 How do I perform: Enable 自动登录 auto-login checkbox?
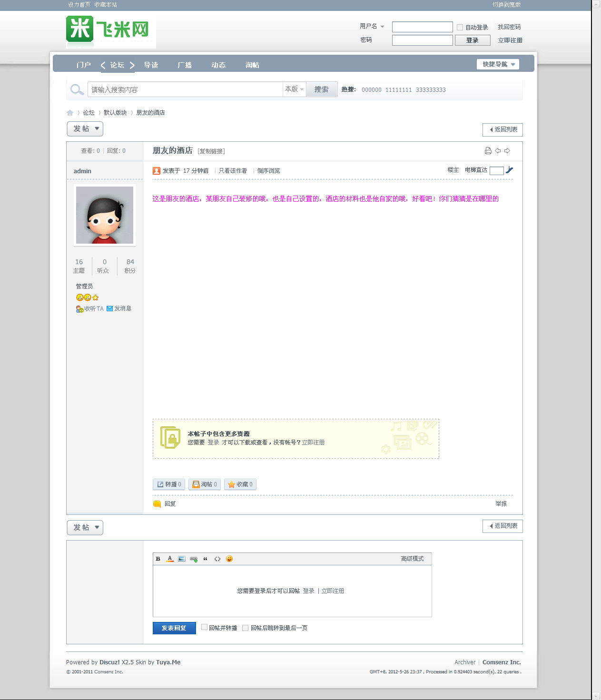460,27
